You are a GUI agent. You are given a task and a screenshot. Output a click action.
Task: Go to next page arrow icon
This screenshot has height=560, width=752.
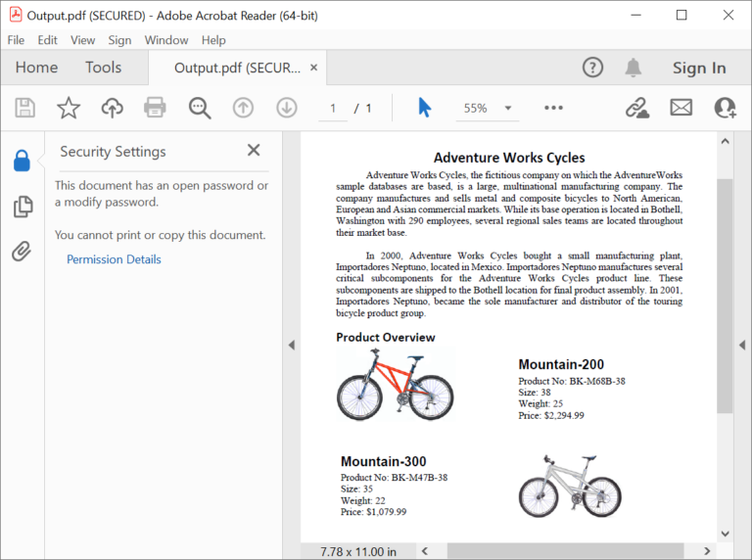click(x=286, y=108)
